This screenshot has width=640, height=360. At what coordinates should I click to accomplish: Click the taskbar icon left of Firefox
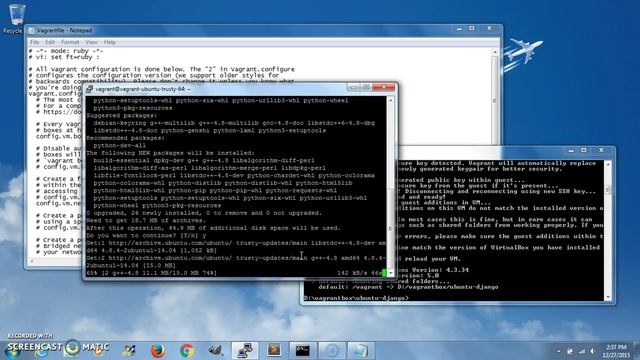[x=129, y=351]
